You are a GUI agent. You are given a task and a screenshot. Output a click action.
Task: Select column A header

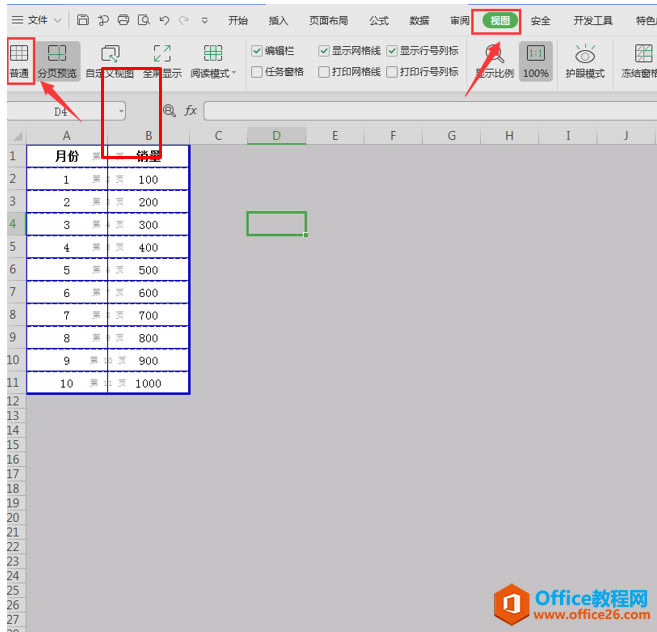67,136
